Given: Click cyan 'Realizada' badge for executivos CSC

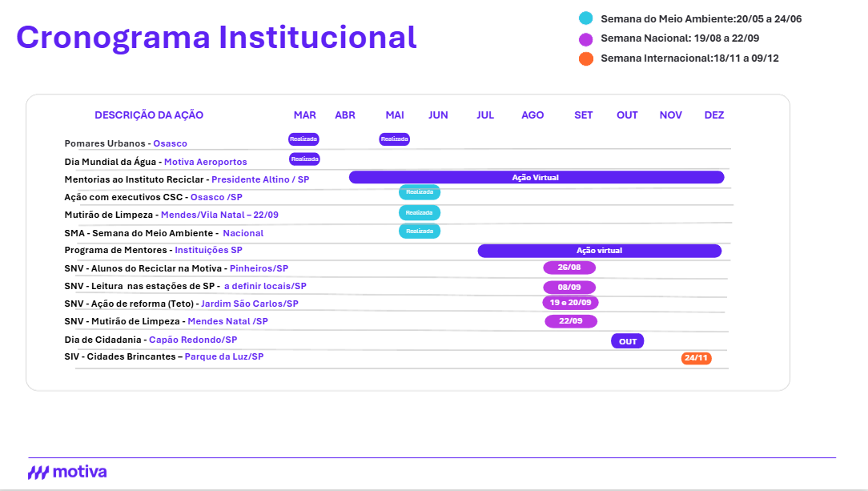Looking at the screenshot, I should [420, 192].
